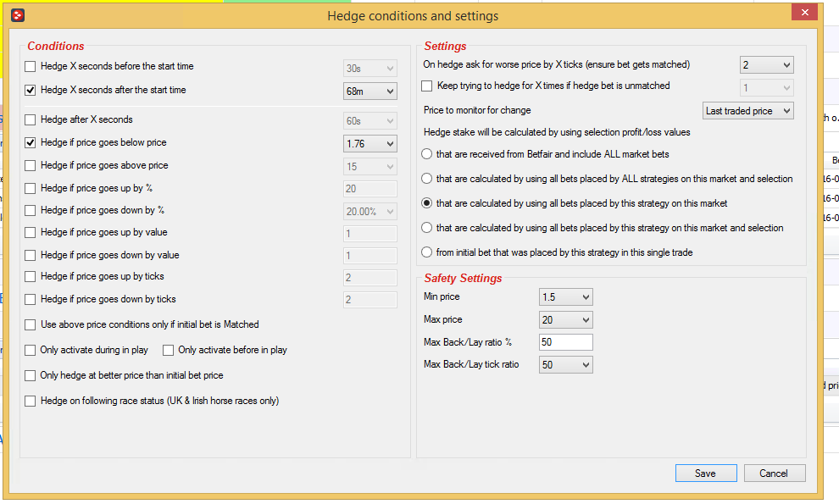Select this strategy on this market option
This screenshot has width=839, height=504.
pos(426,203)
